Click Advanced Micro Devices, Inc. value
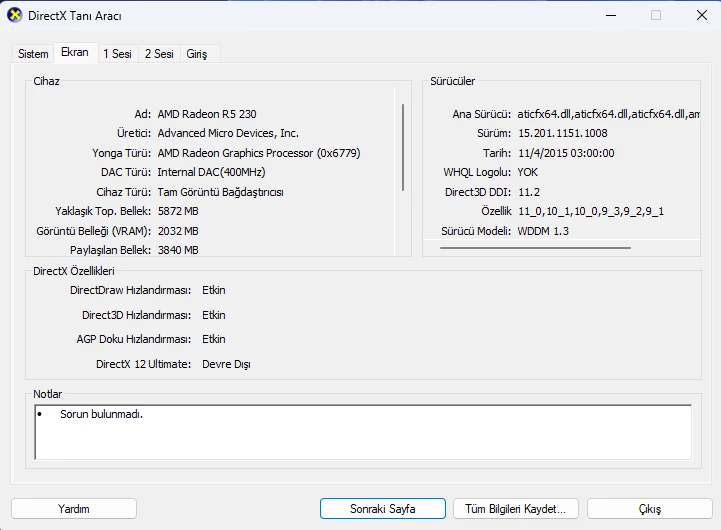Viewport: 721px width, 530px height. click(x=228, y=133)
